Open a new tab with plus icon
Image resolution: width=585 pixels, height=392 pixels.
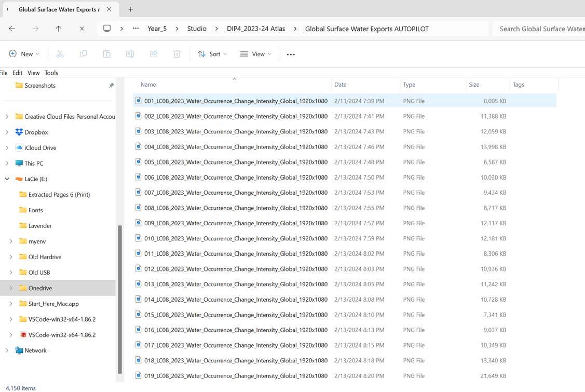[x=130, y=9]
